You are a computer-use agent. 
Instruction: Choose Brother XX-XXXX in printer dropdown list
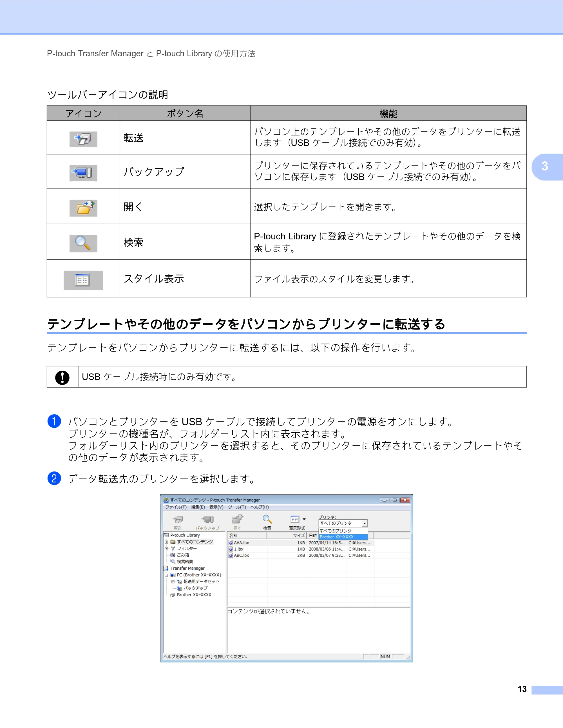(x=343, y=537)
